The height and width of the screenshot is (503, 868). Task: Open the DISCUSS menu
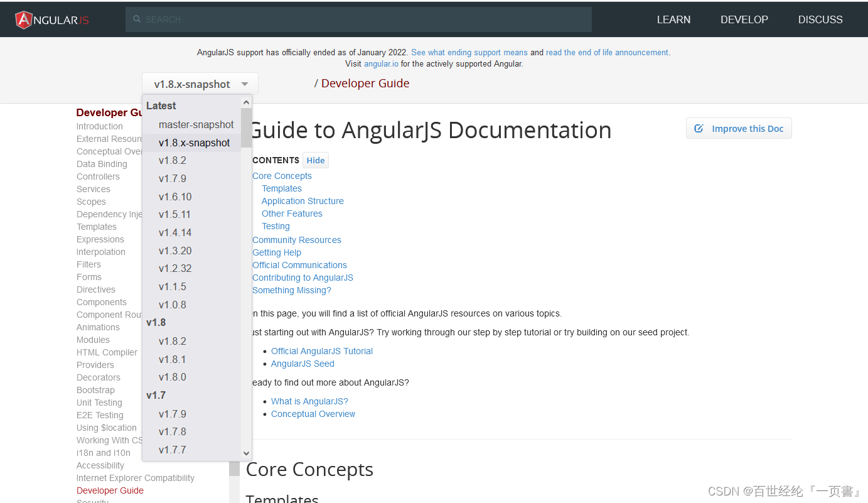coord(820,19)
